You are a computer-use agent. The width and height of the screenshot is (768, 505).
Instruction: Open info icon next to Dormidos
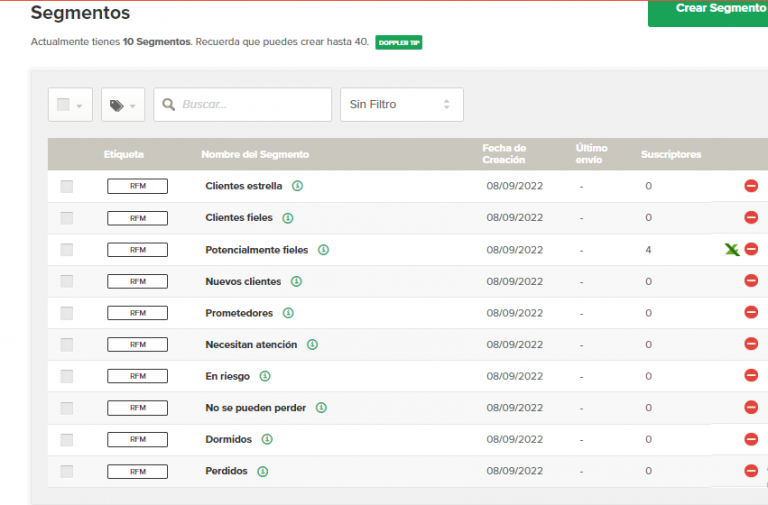[267, 440]
